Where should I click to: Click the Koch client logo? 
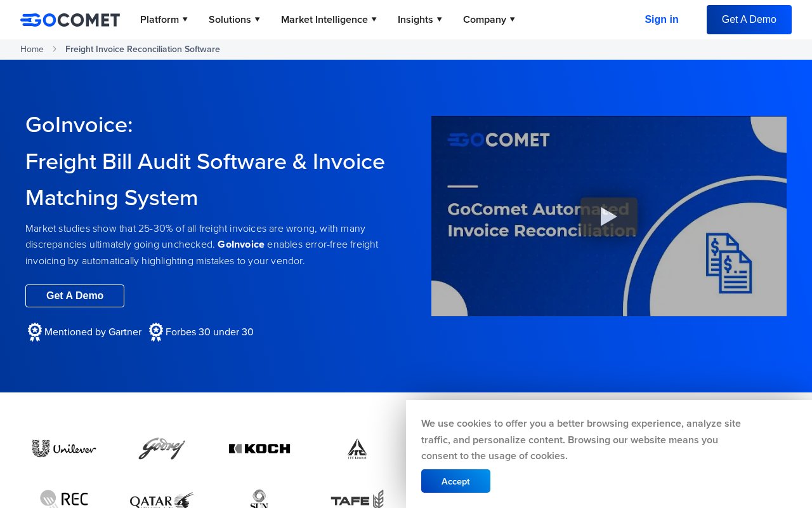point(259,448)
